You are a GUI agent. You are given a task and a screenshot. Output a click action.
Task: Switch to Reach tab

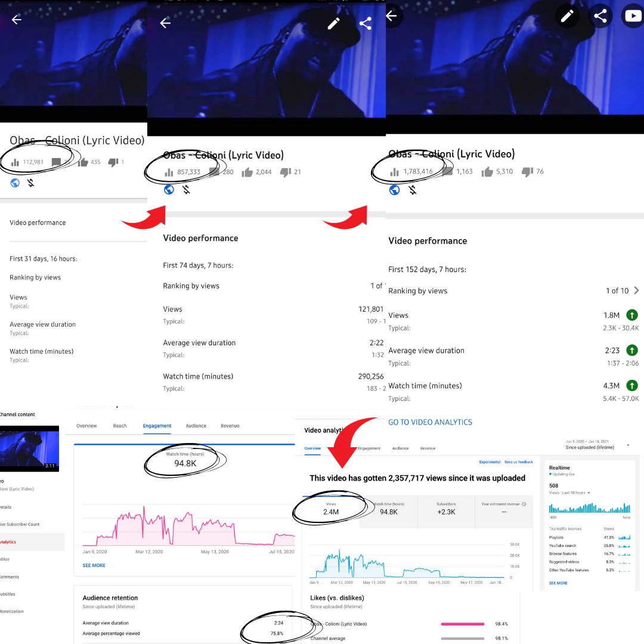[120, 426]
